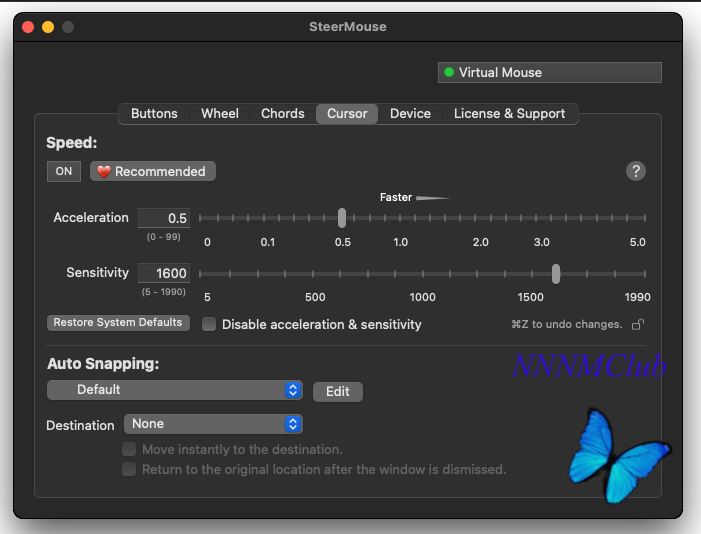Click the unlock padlock icon
The width and height of the screenshot is (701, 534).
[x=638, y=324]
